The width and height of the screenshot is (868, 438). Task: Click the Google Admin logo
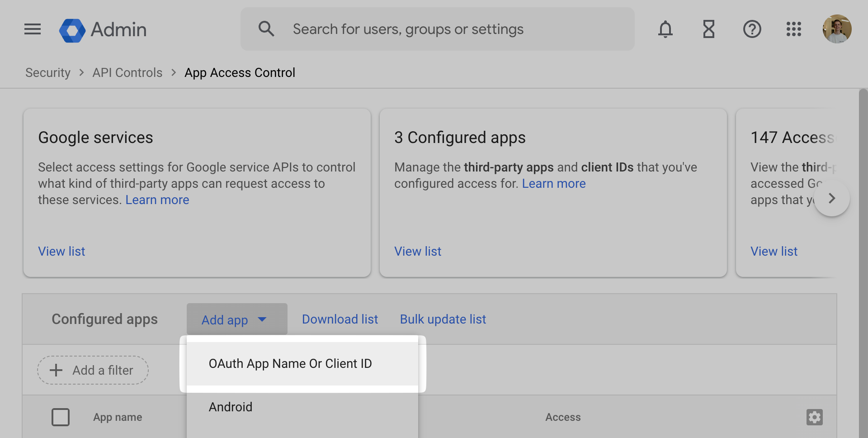(103, 30)
